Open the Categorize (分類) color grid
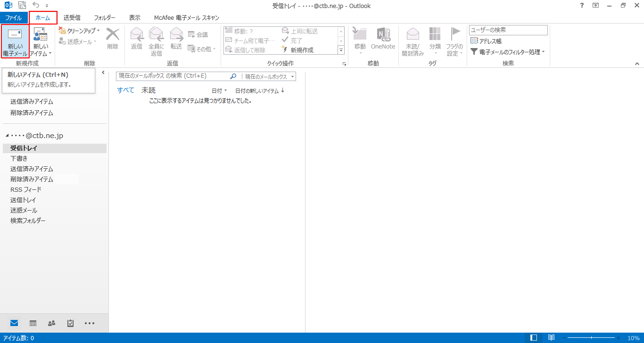644x343 pixels. pyautogui.click(x=435, y=40)
